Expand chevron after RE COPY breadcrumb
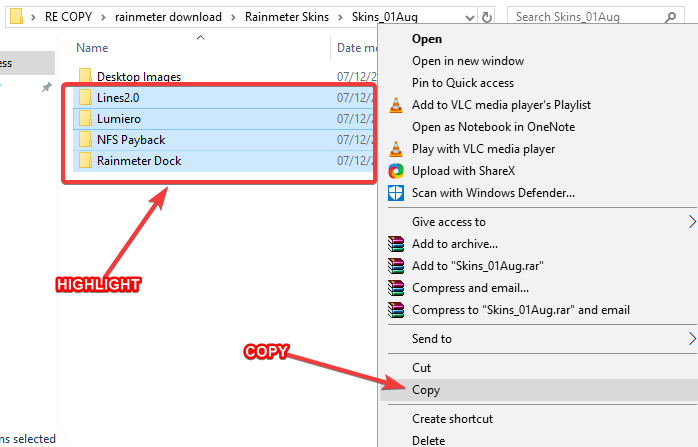698x447 pixels. 103,17
